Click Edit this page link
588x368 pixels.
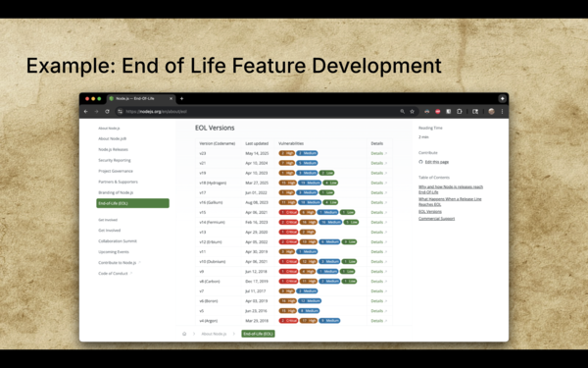click(x=437, y=162)
